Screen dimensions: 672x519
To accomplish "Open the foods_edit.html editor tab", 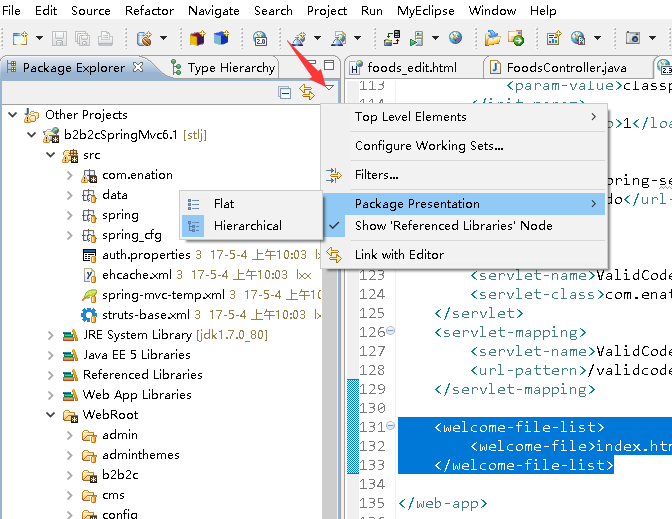I will 404,68.
